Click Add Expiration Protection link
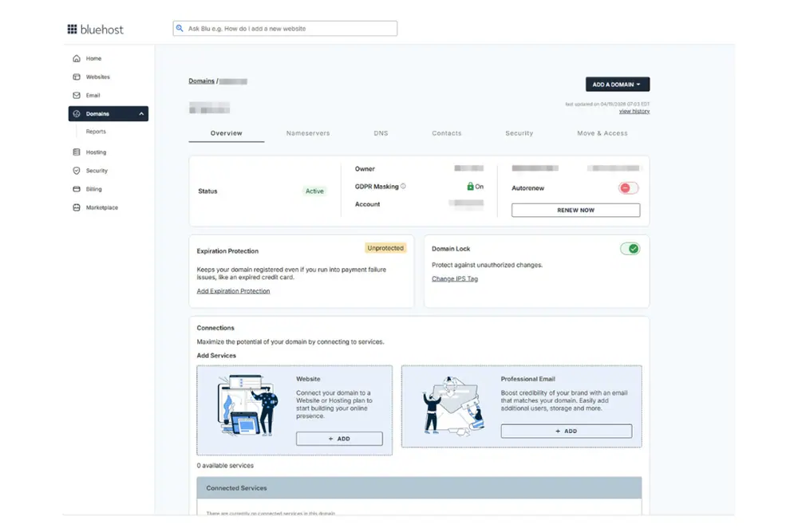This screenshot has width=798, height=532. pyautogui.click(x=233, y=291)
